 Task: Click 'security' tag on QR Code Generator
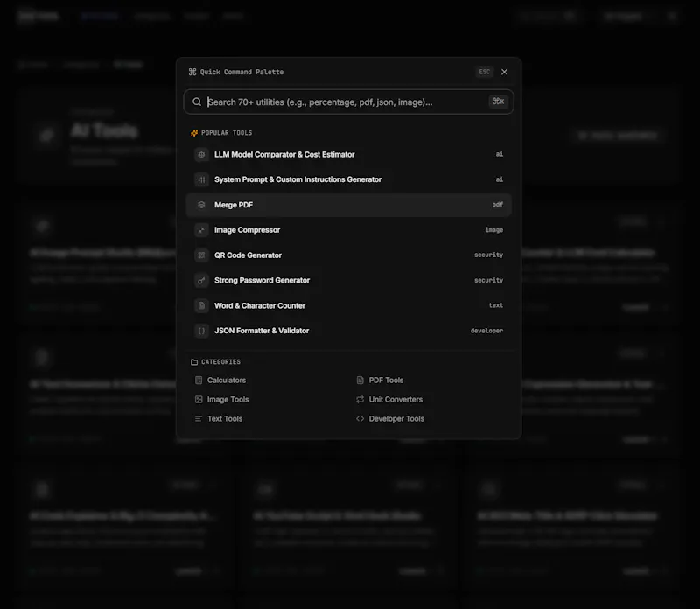pos(488,255)
